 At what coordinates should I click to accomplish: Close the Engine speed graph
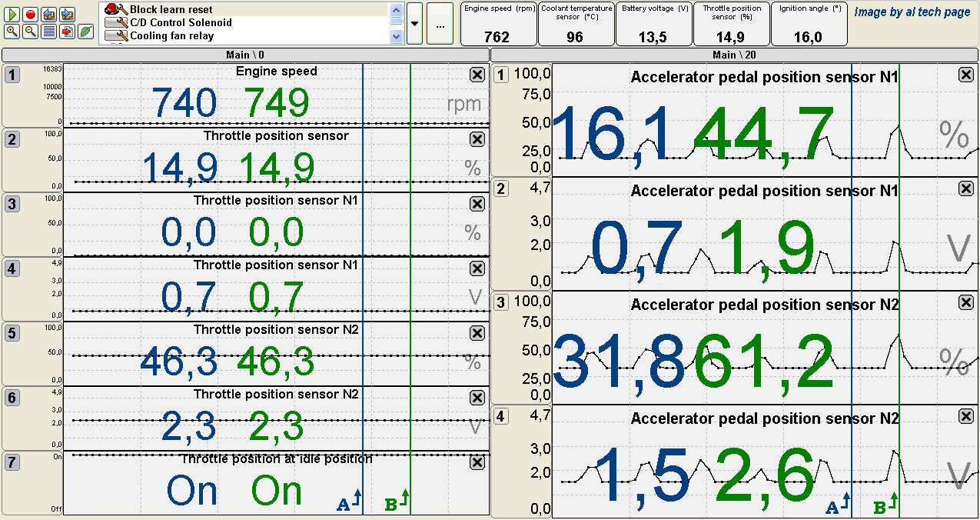point(477,74)
